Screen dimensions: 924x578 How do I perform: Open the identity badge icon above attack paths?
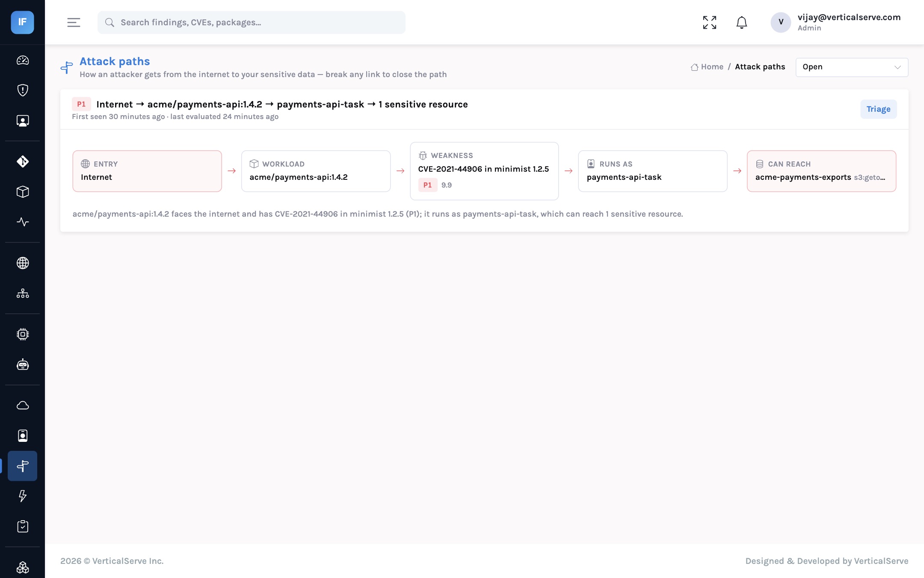(x=23, y=436)
